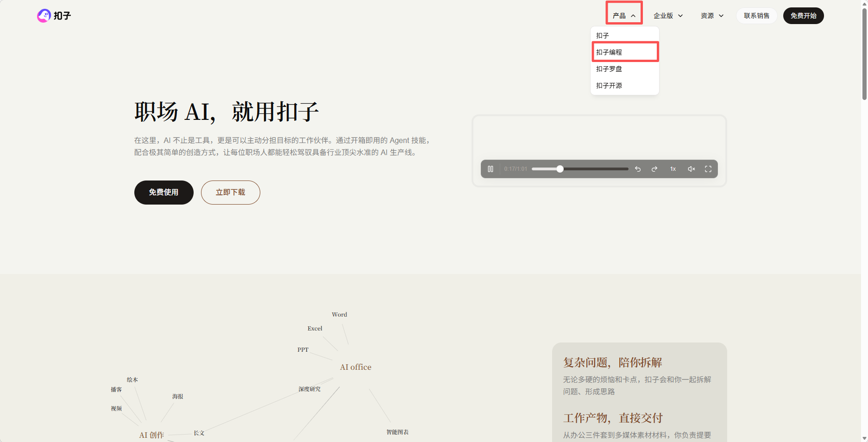
Task: Click the Excel label in the diagram
Action: (x=315, y=329)
